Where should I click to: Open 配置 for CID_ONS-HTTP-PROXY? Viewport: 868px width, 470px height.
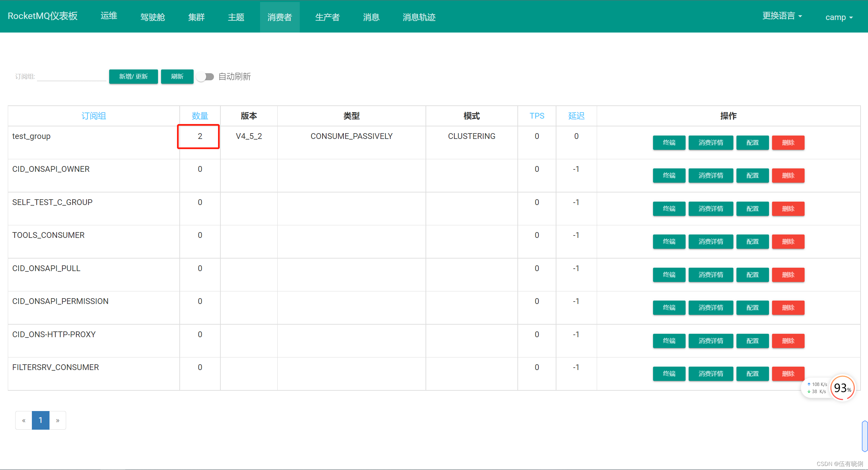coord(752,341)
